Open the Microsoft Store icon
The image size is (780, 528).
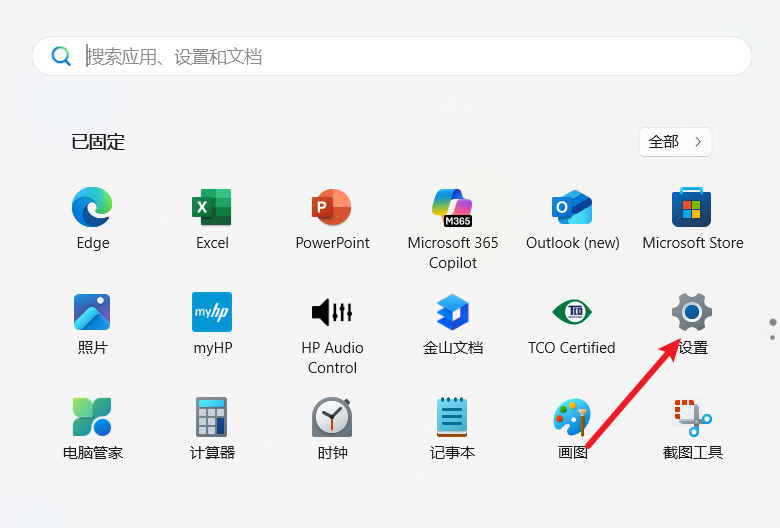[692, 207]
